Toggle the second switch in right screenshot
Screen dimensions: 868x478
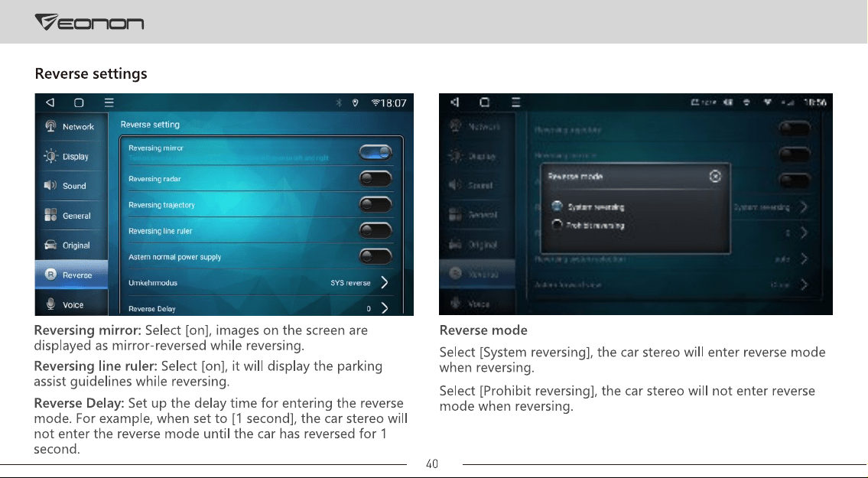point(795,154)
